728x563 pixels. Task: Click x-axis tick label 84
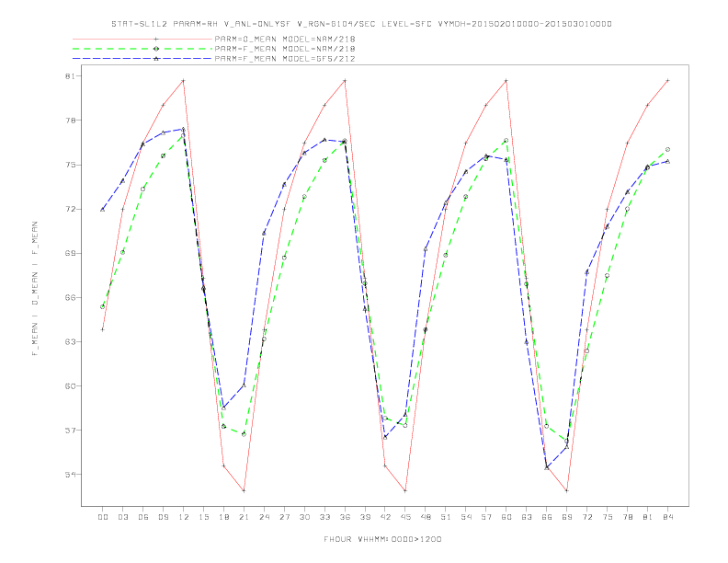coord(668,517)
